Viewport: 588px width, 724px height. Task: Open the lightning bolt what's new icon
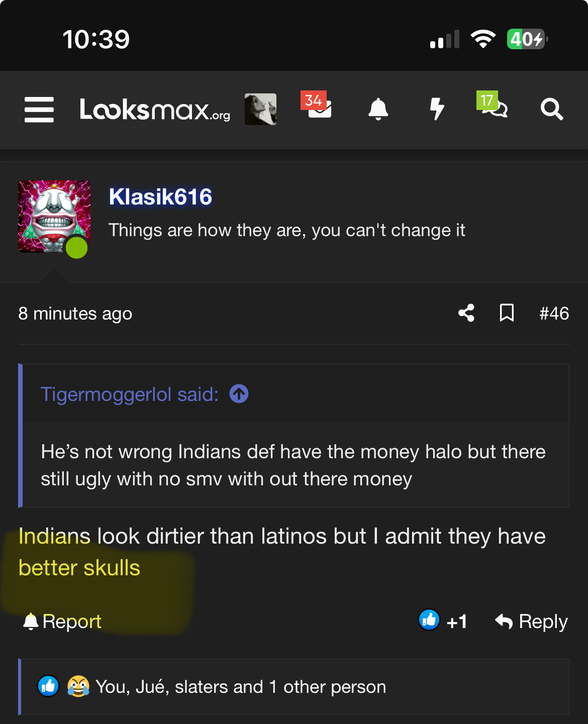pyautogui.click(x=437, y=109)
